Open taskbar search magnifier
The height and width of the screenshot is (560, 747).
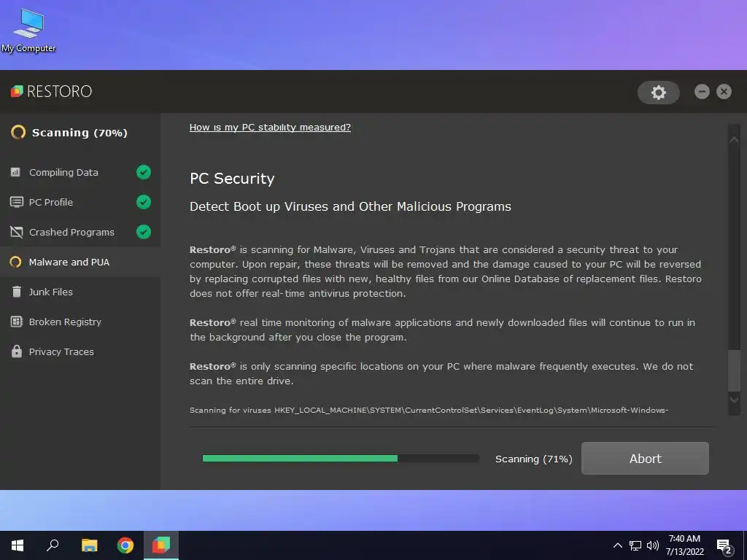click(x=53, y=545)
